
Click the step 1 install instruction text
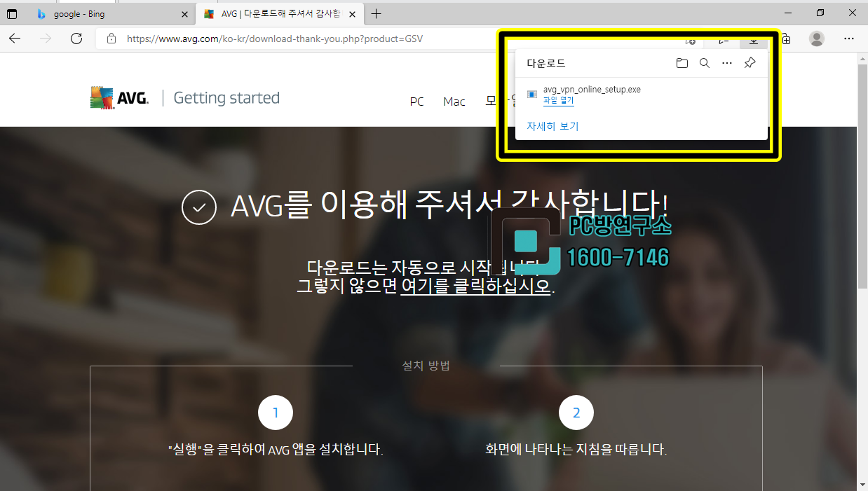pyautogui.click(x=276, y=449)
